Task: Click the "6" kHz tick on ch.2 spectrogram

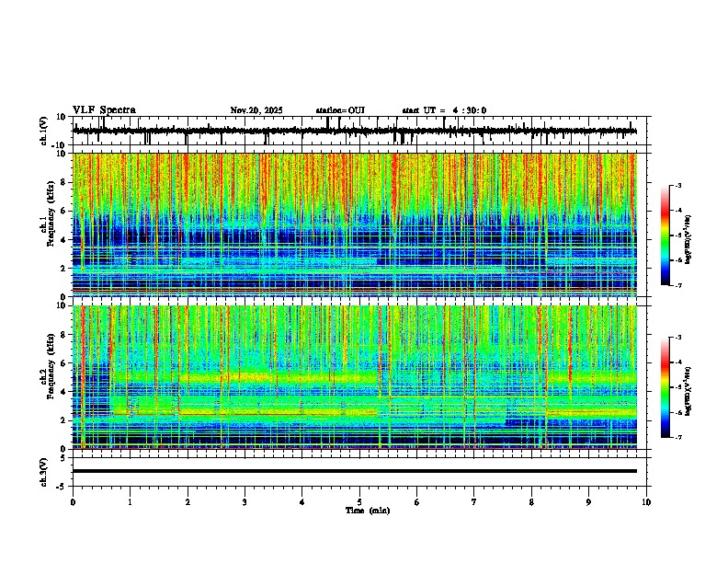Action: tap(63, 363)
